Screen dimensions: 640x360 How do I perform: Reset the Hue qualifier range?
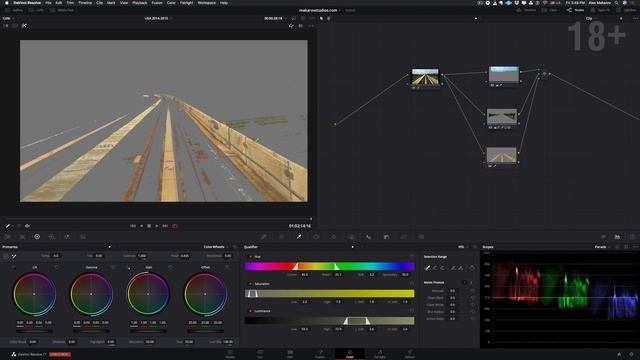click(x=411, y=257)
